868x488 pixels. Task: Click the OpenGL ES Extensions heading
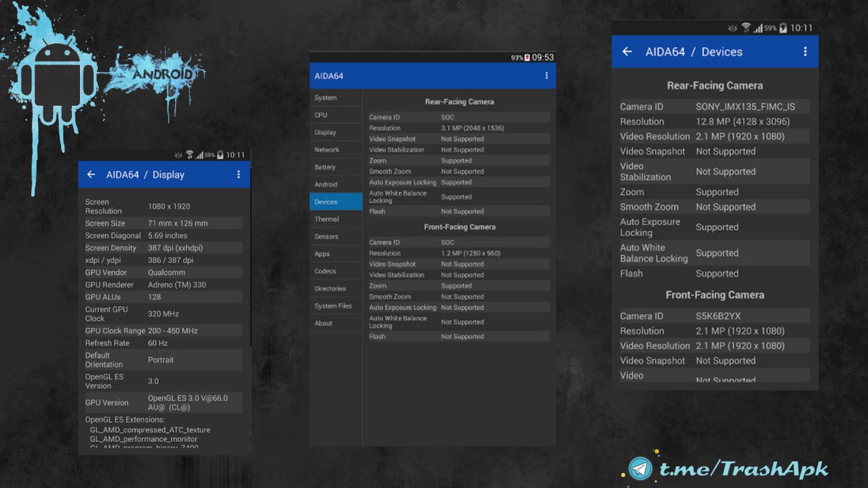(x=125, y=420)
